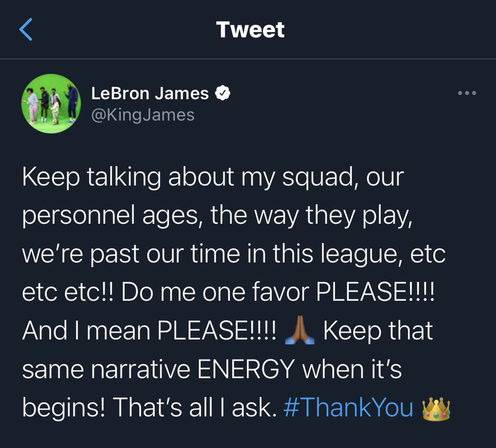Go back using the blue arrow
This screenshot has height=448, width=496.
[26, 29]
